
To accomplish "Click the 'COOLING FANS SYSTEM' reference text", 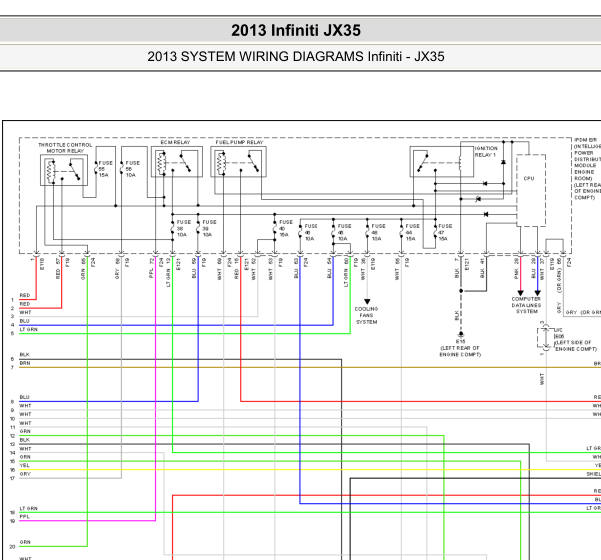I will (x=366, y=315).
